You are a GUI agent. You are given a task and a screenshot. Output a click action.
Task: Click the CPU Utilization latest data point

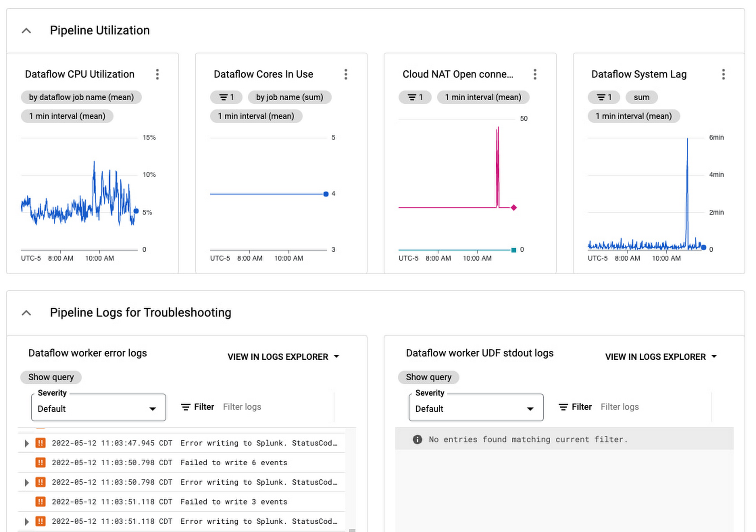click(136, 211)
